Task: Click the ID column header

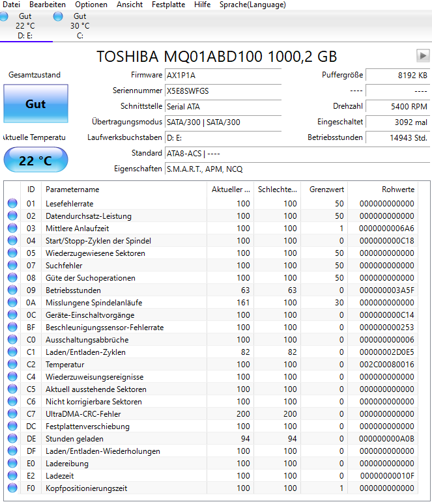Action: [x=31, y=189]
